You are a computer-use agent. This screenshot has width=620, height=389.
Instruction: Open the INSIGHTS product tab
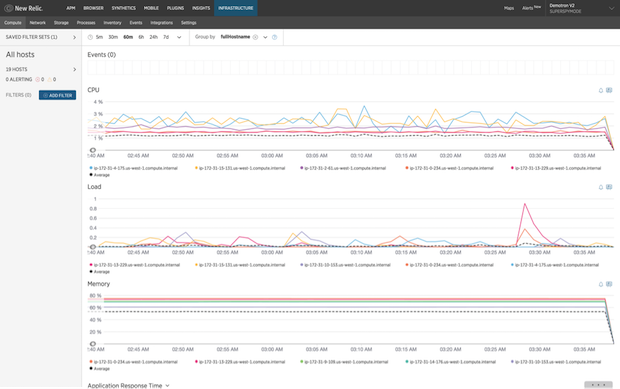(201, 8)
